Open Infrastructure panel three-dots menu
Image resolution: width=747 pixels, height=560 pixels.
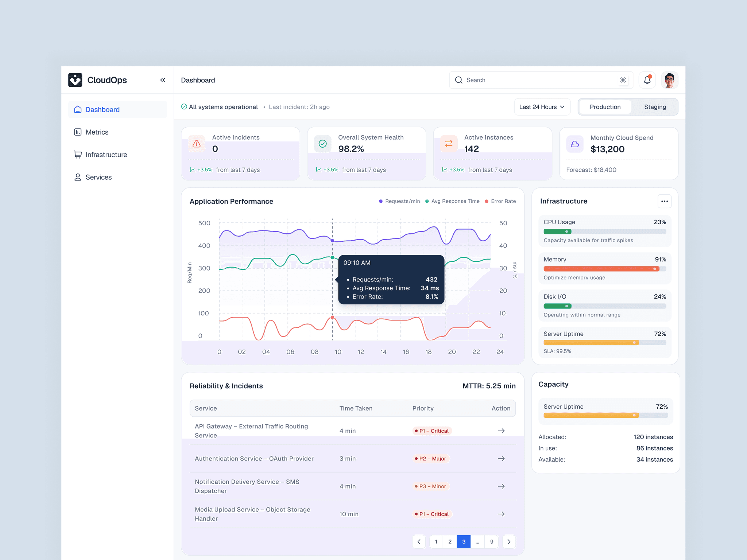click(664, 201)
